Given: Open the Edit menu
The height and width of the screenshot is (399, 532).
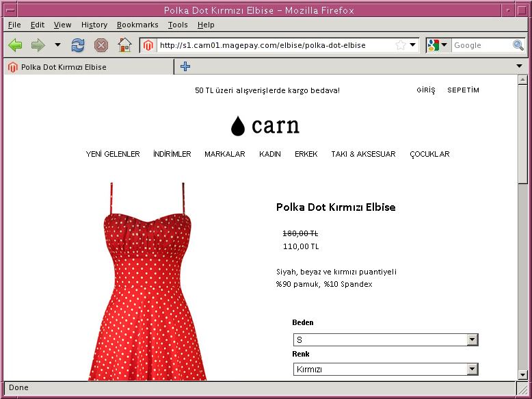Looking at the screenshot, I should [38, 25].
